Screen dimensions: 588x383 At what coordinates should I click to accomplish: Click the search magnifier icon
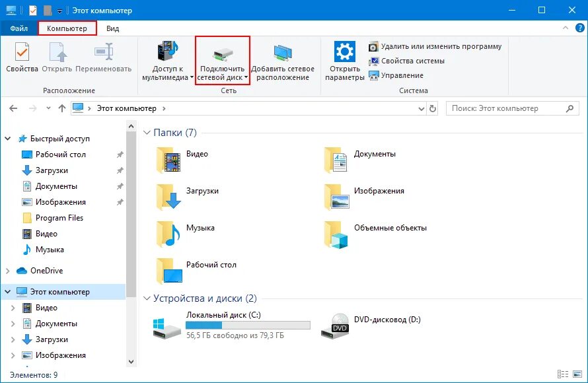tap(570, 109)
